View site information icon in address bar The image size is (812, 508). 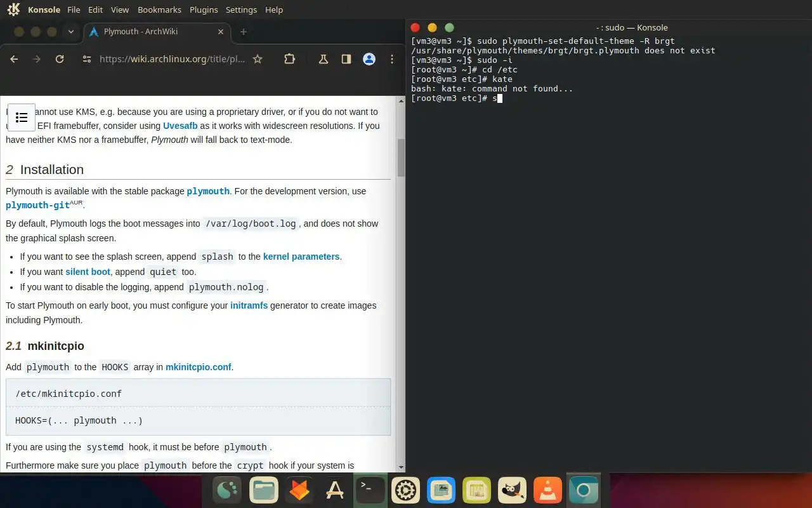point(88,59)
